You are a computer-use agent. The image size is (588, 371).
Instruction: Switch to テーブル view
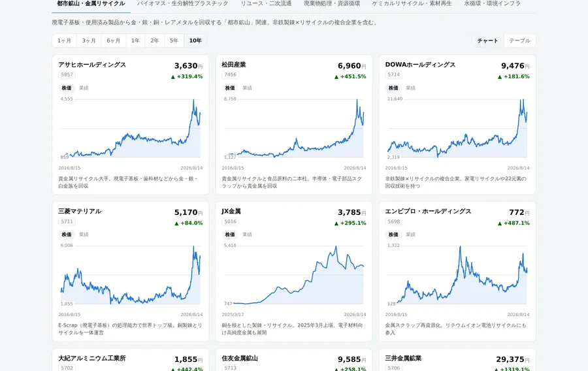pyautogui.click(x=520, y=40)
